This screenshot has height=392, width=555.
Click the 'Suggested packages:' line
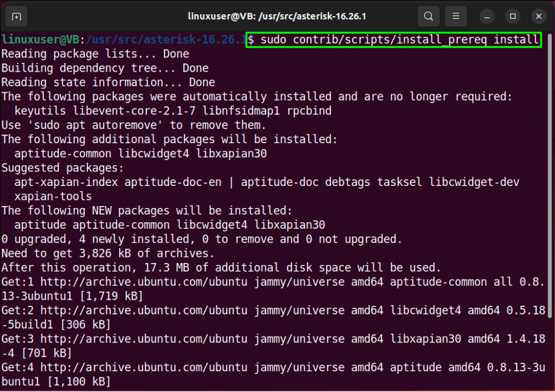point(63,168)
